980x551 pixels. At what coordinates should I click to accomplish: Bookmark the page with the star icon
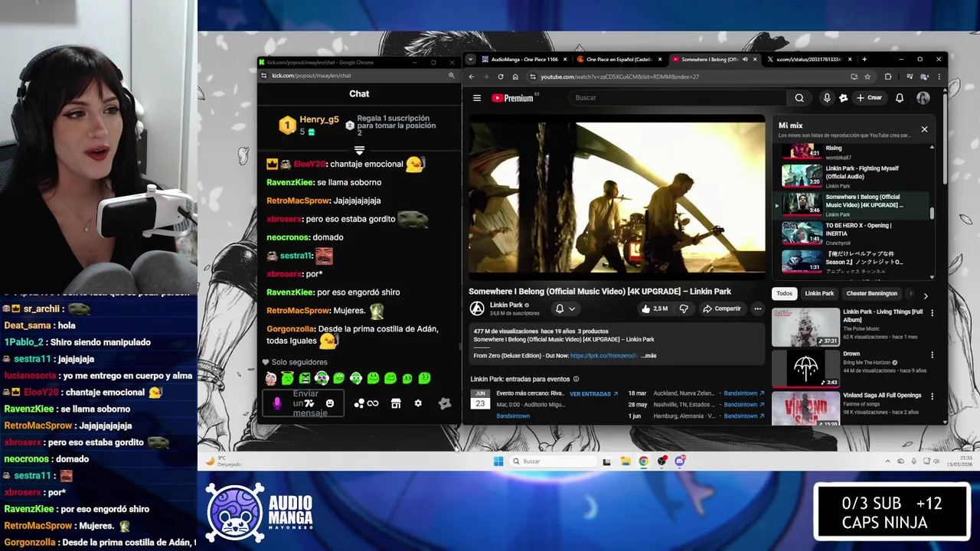[867, 77]
